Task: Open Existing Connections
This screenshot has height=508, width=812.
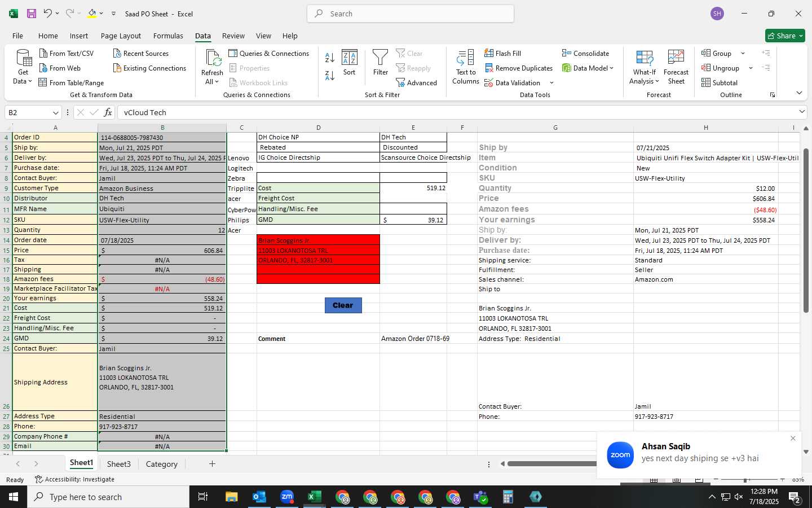Action: tap(149, 68)
